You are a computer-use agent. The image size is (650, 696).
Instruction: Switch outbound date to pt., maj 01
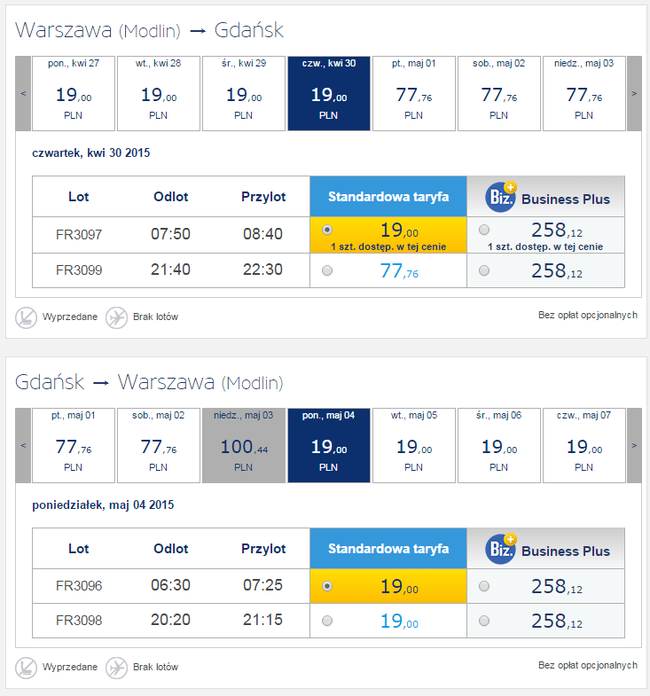pyautogui.click(x=414, y=93)
